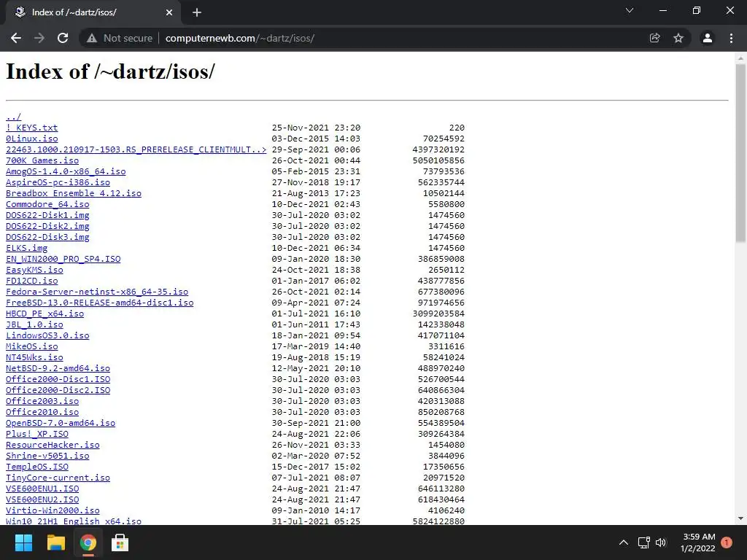Download MikeOS.iso

pyautogui.click(x=32, y=346)
